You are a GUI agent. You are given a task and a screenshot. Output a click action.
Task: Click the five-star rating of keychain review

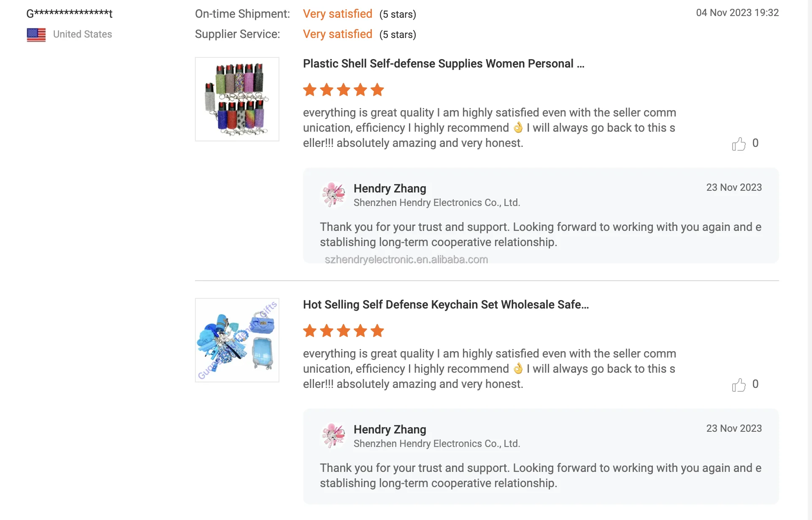[x=344, y=331]
